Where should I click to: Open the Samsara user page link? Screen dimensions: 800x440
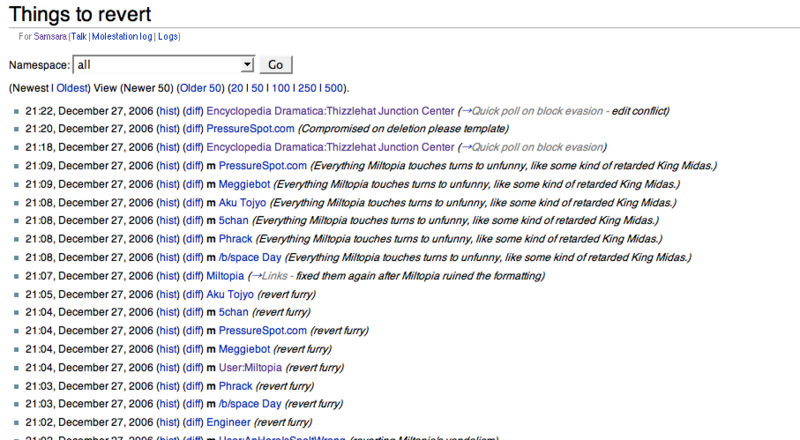tap(49, 36)
